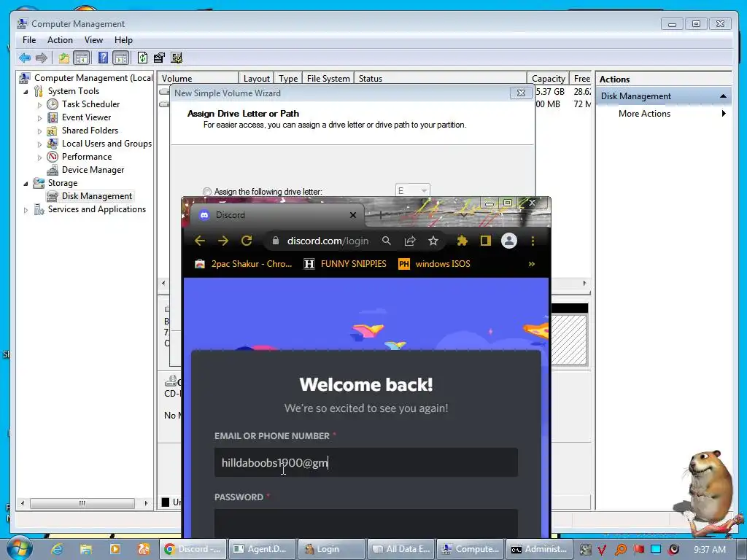Select the Discord browser tab
747x560 pixels.
coord(276,215)
